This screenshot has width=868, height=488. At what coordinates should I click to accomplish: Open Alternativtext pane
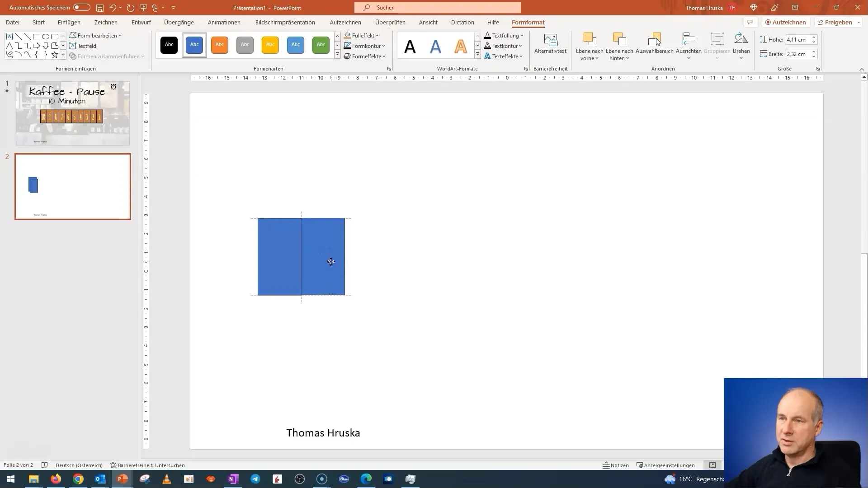[550, 44]
